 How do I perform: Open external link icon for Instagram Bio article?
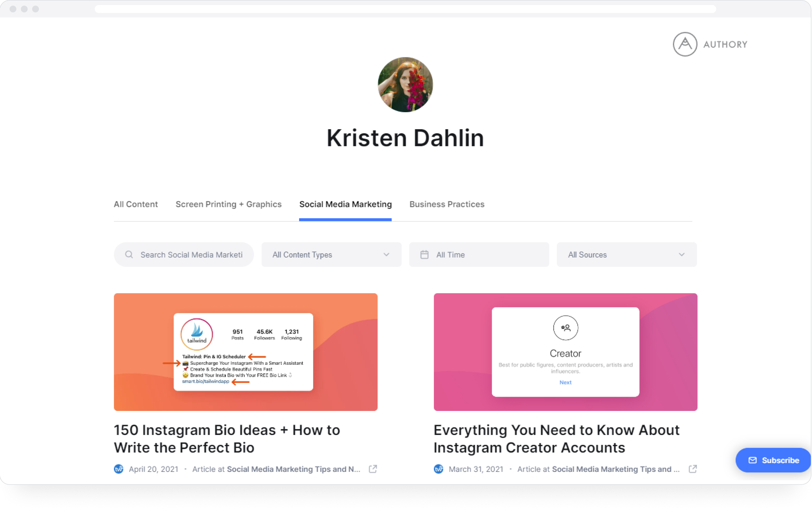click(373, 469)
